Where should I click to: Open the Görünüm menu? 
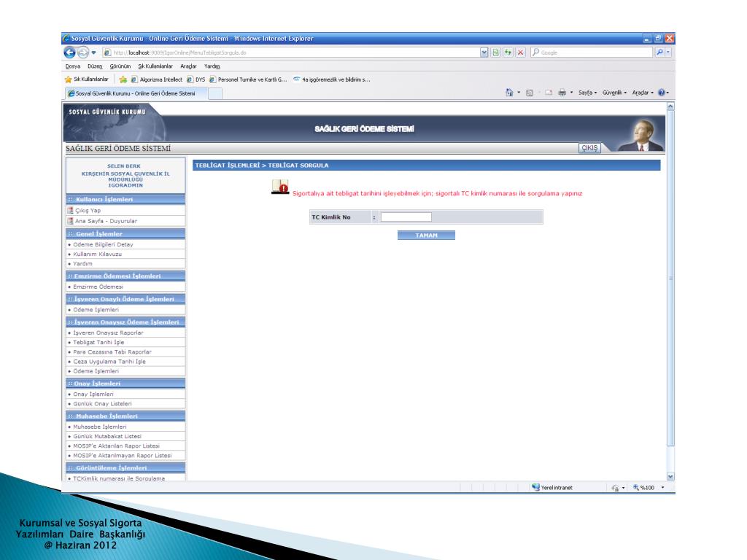120,66
